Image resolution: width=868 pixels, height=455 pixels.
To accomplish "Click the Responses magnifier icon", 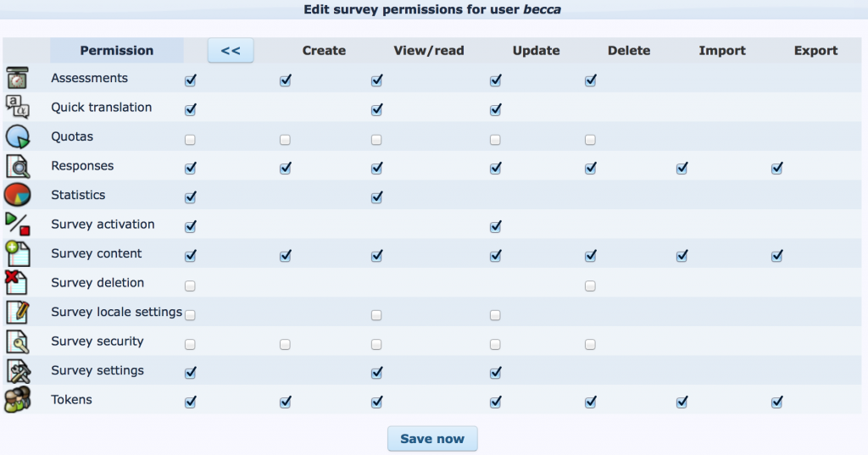I will click(18, 167).
